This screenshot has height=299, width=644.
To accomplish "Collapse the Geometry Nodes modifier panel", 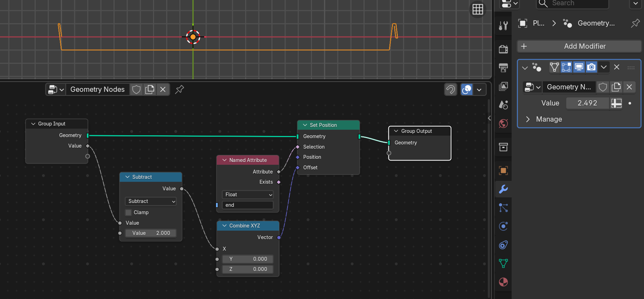I will click(x=525, y=68).
